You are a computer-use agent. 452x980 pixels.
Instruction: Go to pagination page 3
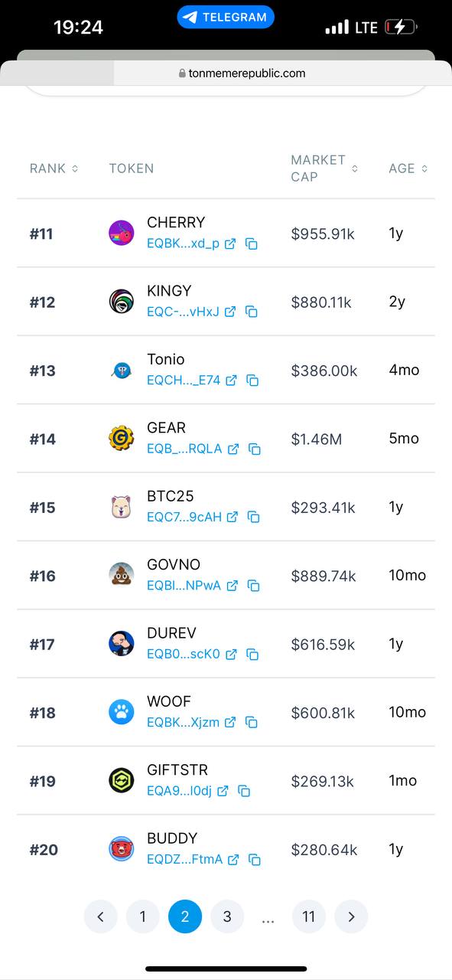227,916
